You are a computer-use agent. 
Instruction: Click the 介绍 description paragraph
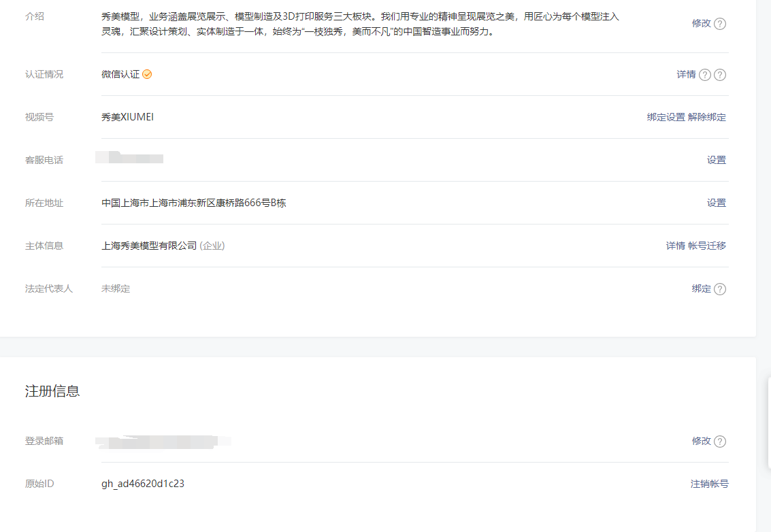[360, 24]
